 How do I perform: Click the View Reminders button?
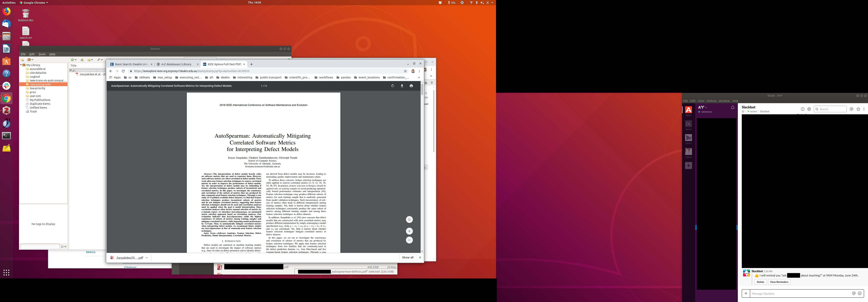coord(779,282)
